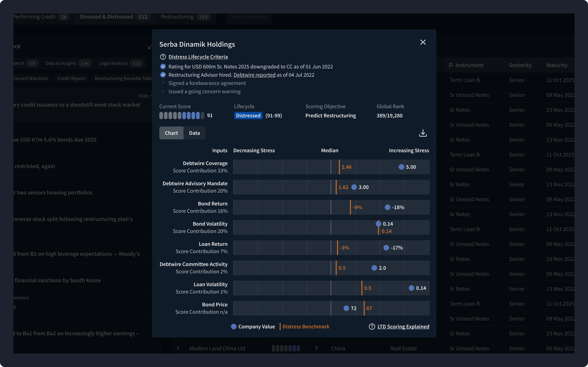Click the download icon to export the chart
Screen dimensions: 588x367
pyautogui.click(x=423, y=133)
